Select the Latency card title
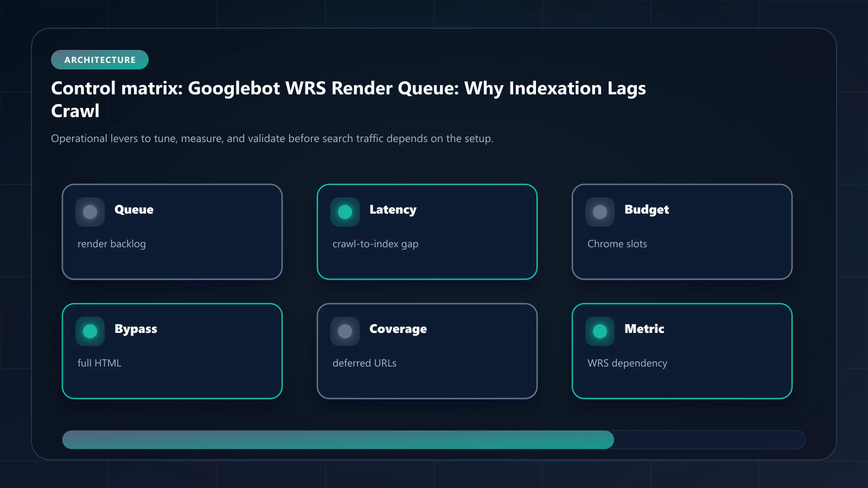868x488 pixels. point(393,210)
